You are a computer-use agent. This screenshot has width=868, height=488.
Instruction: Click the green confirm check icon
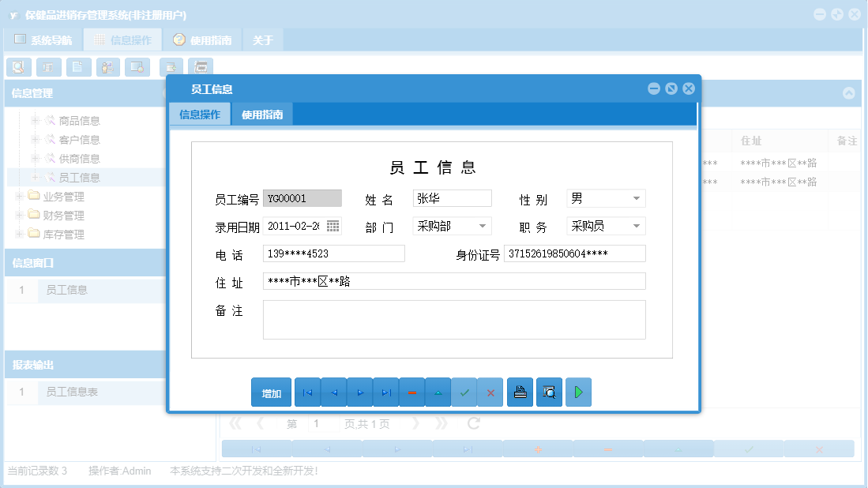[x=464, y=392]
